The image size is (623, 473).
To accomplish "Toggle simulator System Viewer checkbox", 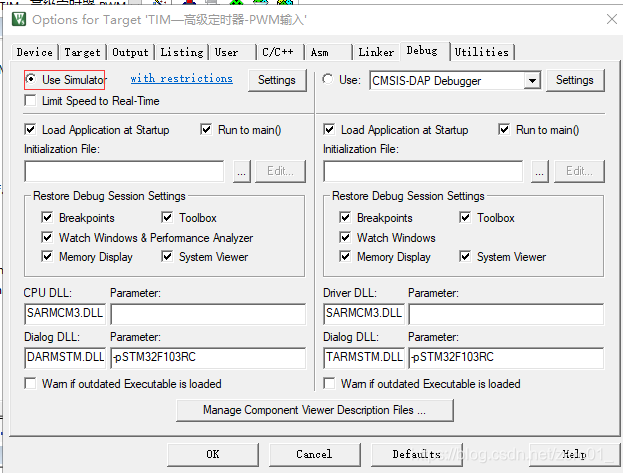I will (167, 256).
